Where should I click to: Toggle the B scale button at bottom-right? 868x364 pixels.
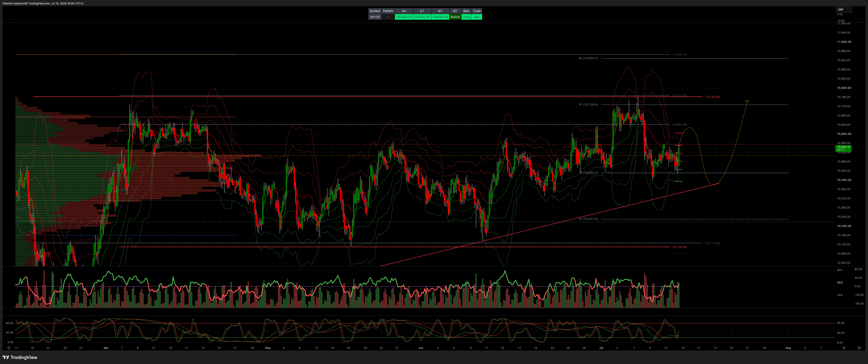point(859,348)
